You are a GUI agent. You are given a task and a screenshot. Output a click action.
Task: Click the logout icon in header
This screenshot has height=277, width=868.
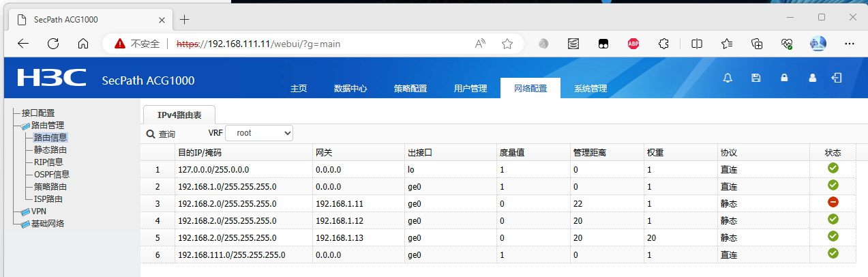click(x=837, y=78)
